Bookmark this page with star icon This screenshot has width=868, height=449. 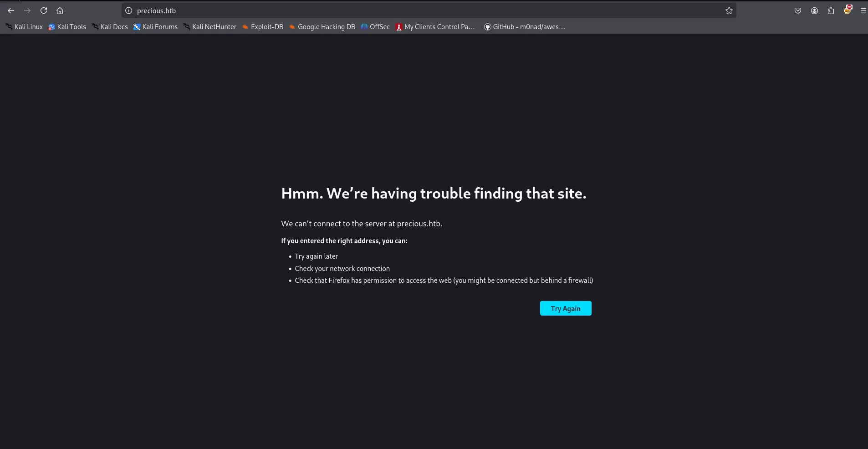[x=729, y=10]
